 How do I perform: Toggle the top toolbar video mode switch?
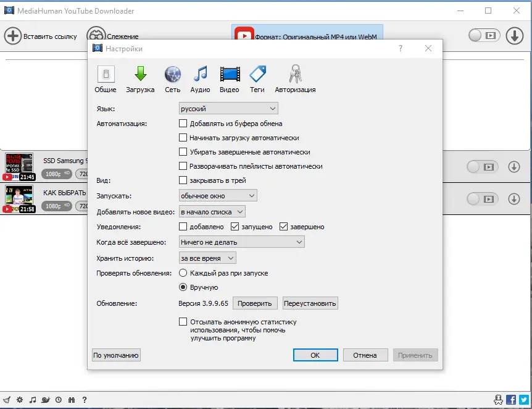pos(484,35)
